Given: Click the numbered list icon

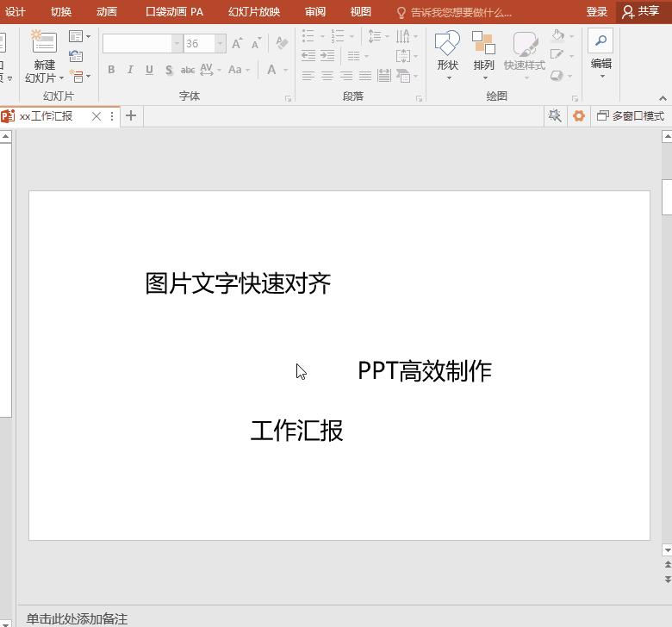Looking at the screenshot, I should [x=338, y=36].
